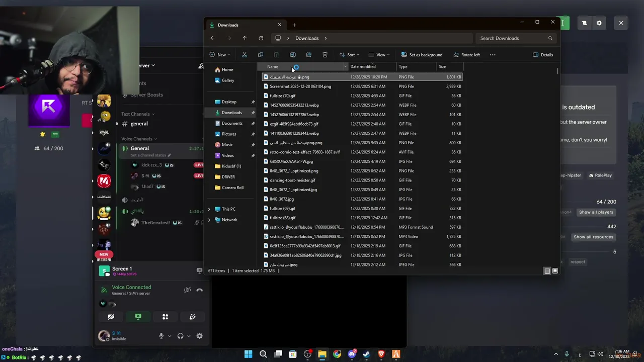This screenshot has height=362, width=644.
Task: Go back with the Explorer back arrow
Action: tap(212, 38)
